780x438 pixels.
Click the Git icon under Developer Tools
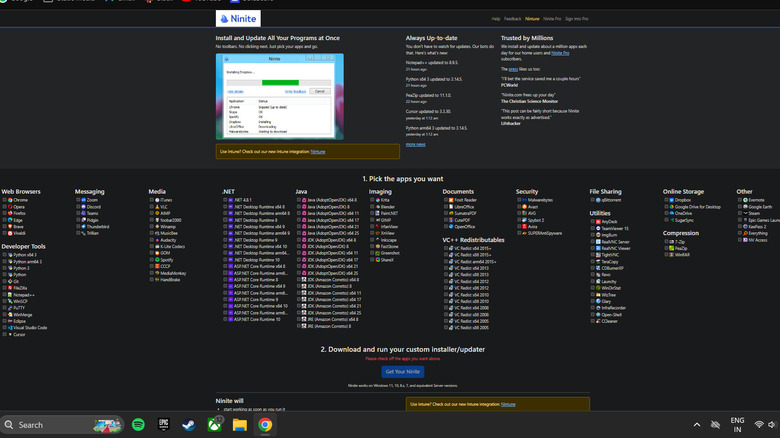click(x=10, y=281)
